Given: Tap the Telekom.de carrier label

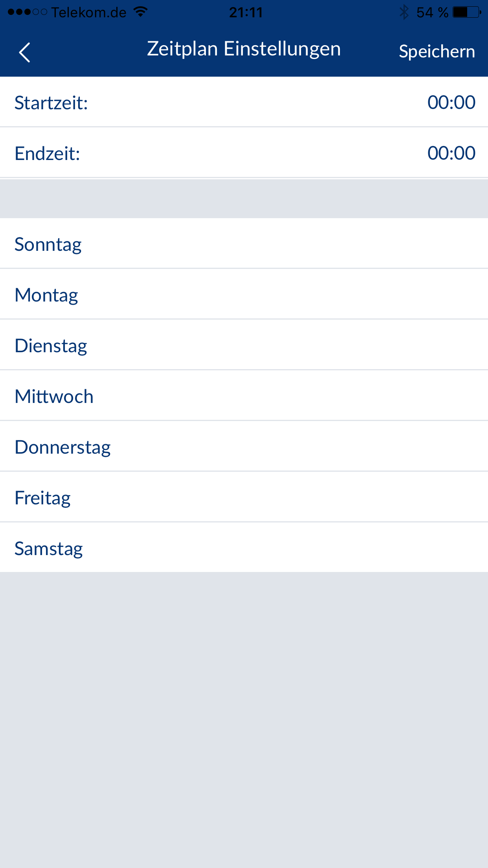Looking at the screenshot, I should tap(89, 13).
